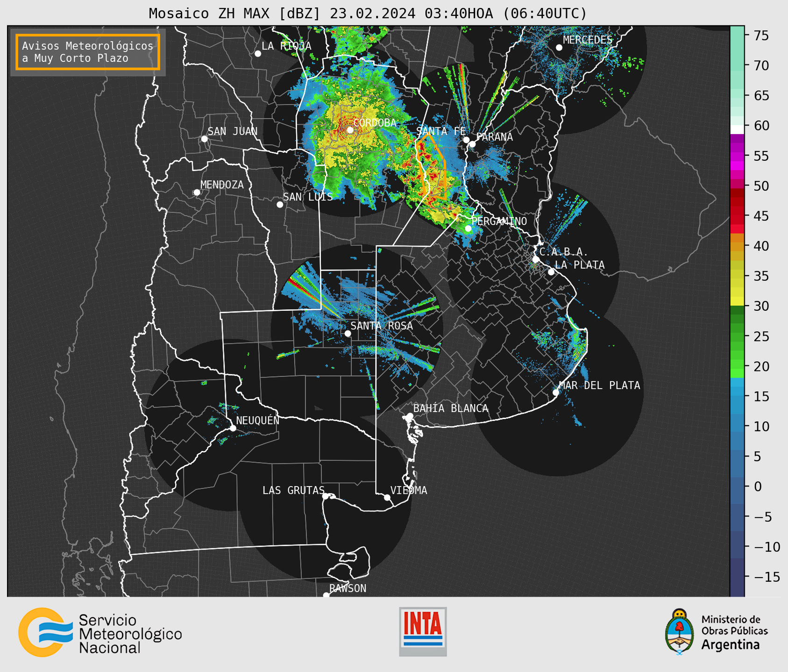Click the LA RIOJA city marker dot

[258, 53]
